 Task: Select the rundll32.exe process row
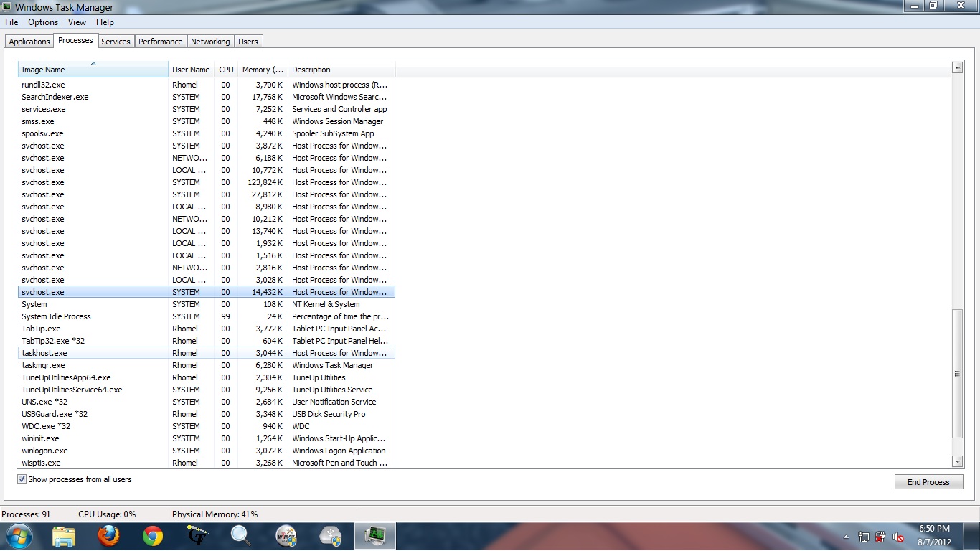click(x=206, y=85)
